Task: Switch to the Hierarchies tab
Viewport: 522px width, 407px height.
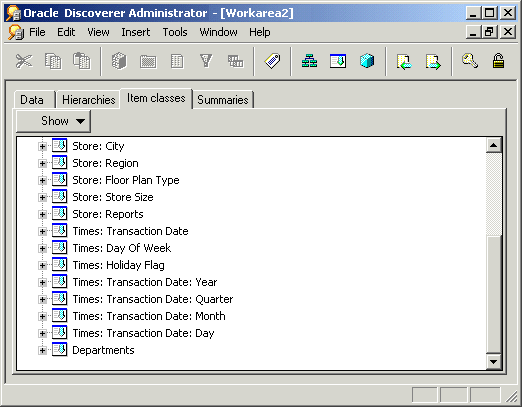Action: pos(89,100)
